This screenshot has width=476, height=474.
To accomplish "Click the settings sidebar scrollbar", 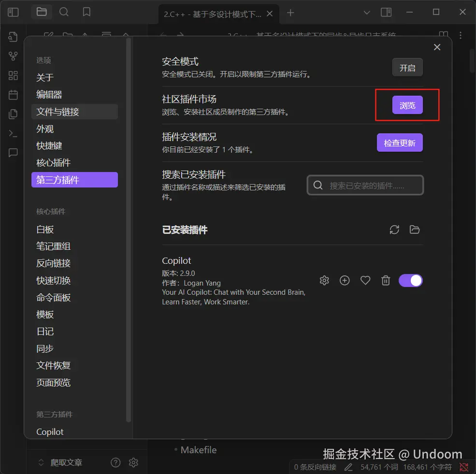I will (x=129, y=230).
